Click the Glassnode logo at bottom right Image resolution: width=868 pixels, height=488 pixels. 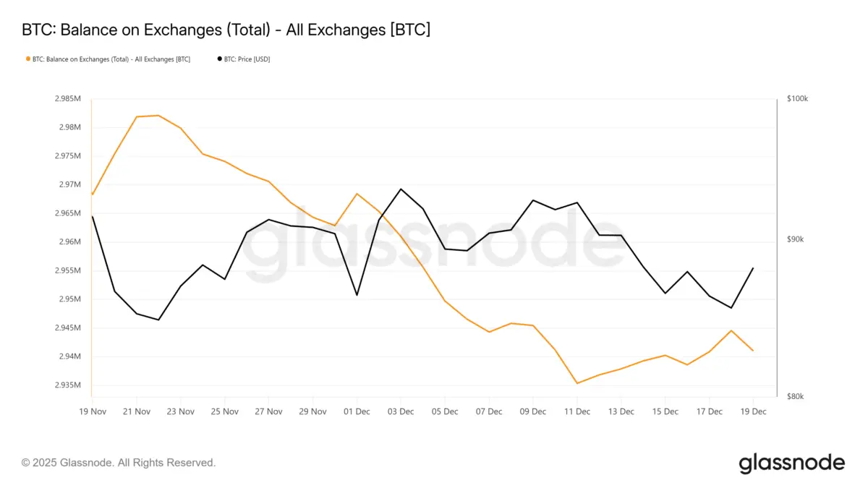[791, 463]
